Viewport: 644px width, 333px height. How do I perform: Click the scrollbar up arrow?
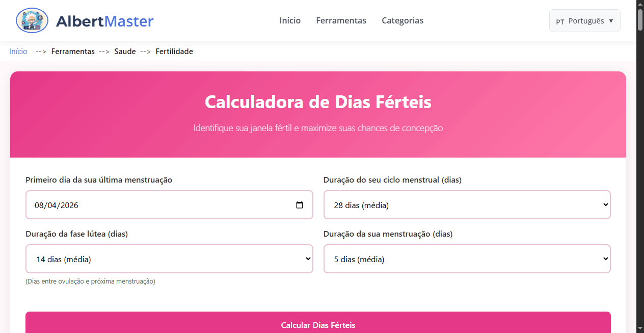click(x=640, y=4)
